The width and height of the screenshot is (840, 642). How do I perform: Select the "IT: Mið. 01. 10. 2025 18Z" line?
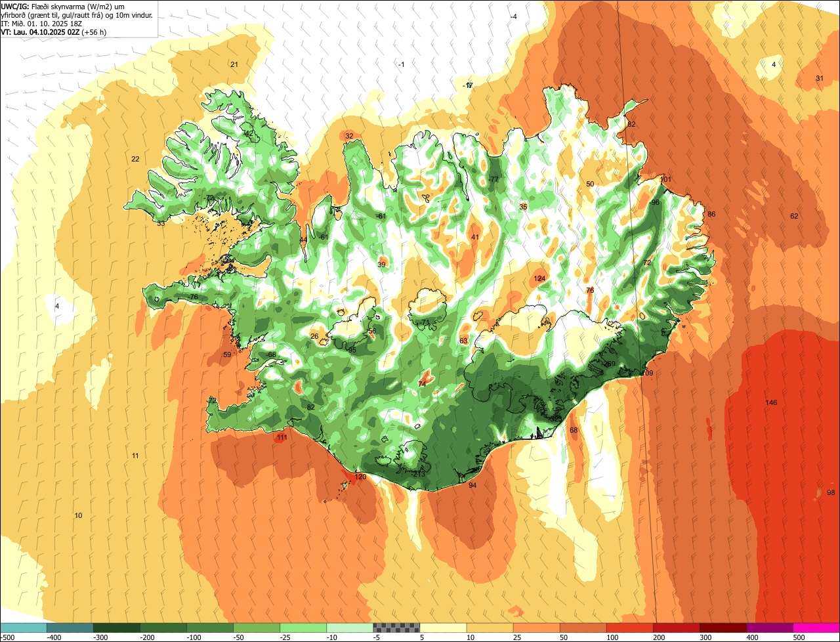click(42, 24)
